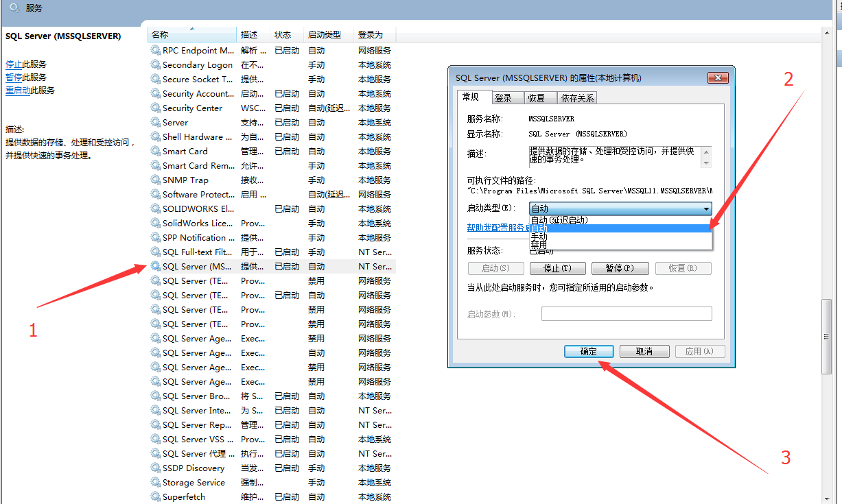Choose 手动 from the startup type list
The height and width of the screenshot is (504, 842).
pos(620,237)
